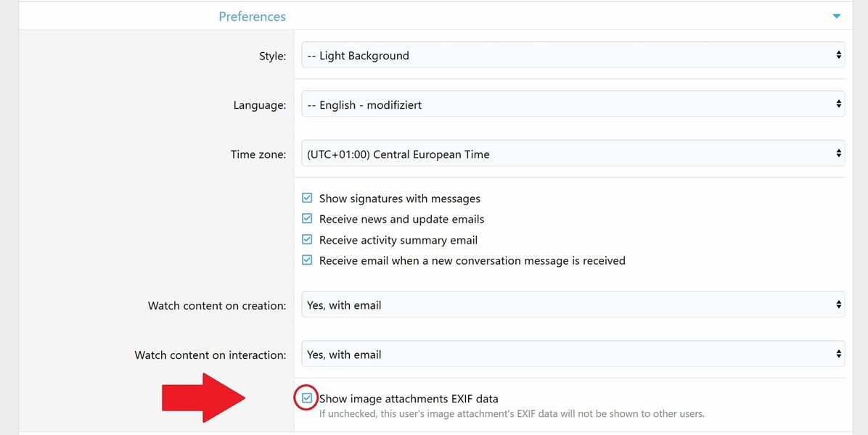
Task: Click the Preferences section heading
Action: (x=252, y=16)
